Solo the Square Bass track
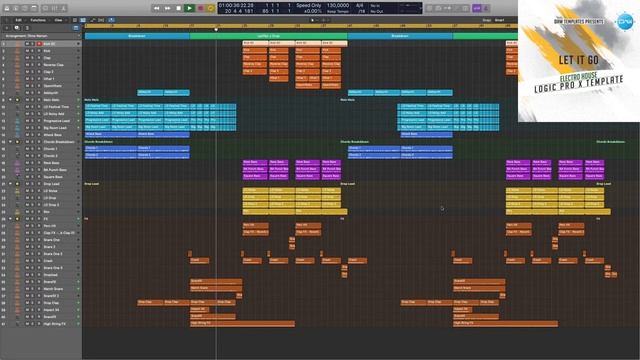The width and height of the screenshot is (640, 360). (x=33, y=177)
